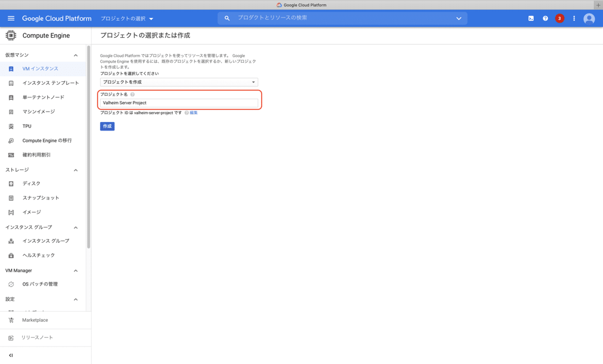Click the sidebar vertical scrollbar

coord(88,148)
